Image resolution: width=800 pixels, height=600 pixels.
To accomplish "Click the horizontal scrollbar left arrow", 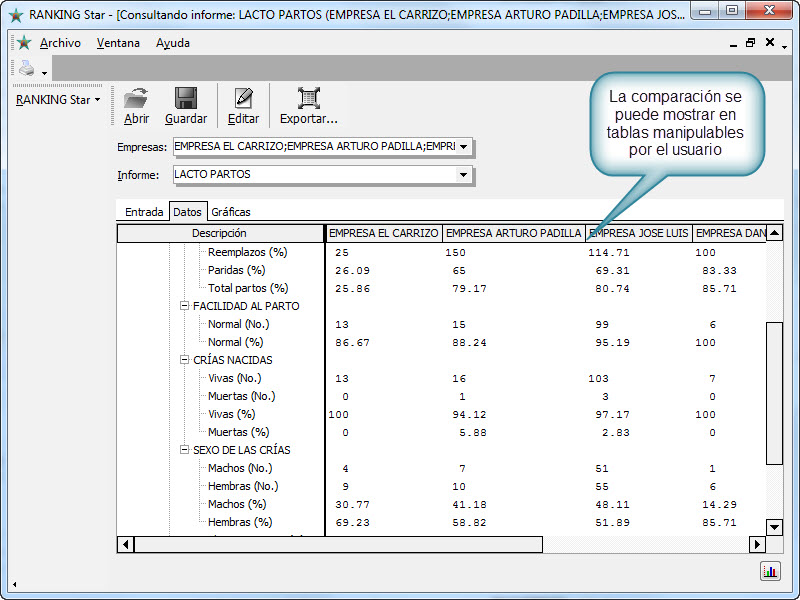I will (126, 544).
